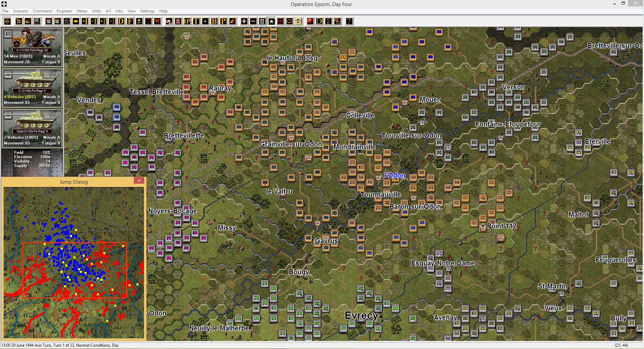Open the Scenario menu
This screenshot has width=644, height=349.
20,11
